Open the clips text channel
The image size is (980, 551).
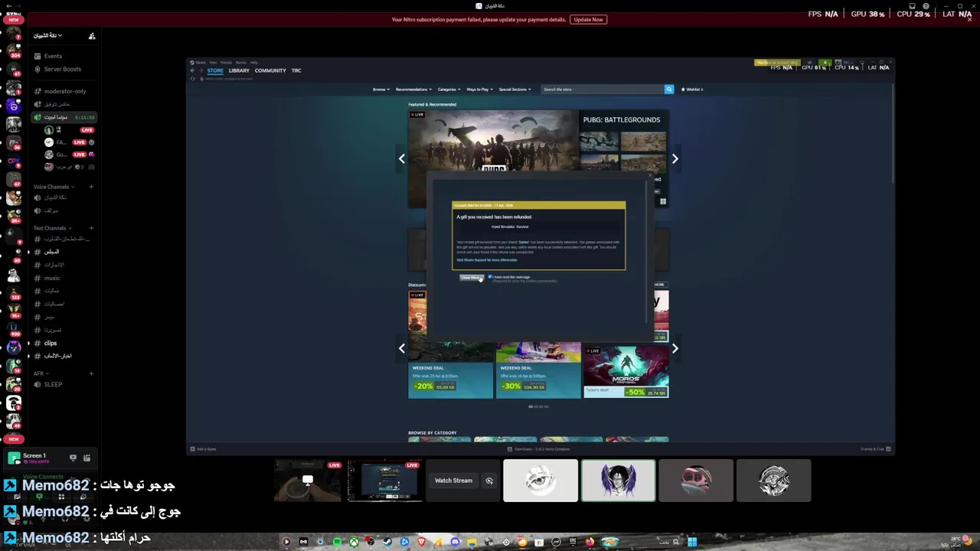click(x=51, y=343)
